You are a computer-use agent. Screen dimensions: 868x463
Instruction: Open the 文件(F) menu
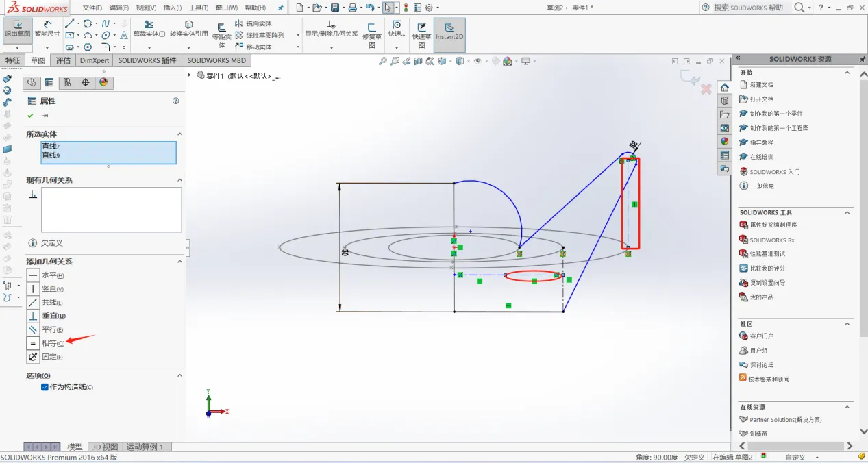[92, 8]
